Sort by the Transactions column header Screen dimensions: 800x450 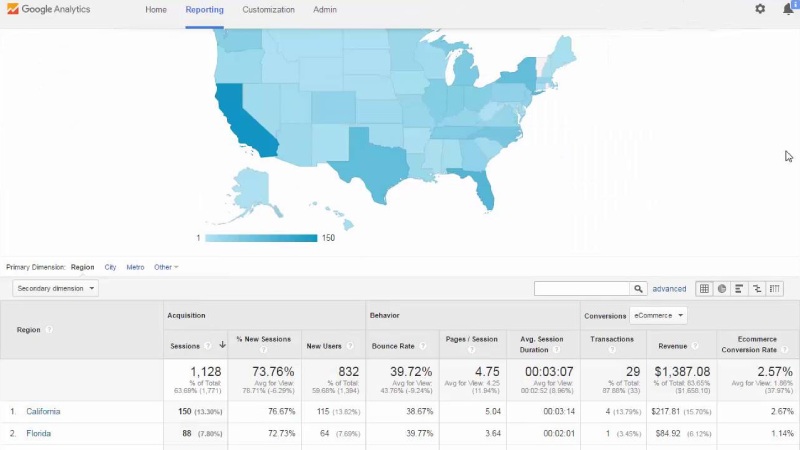click(x=612, y=339)
